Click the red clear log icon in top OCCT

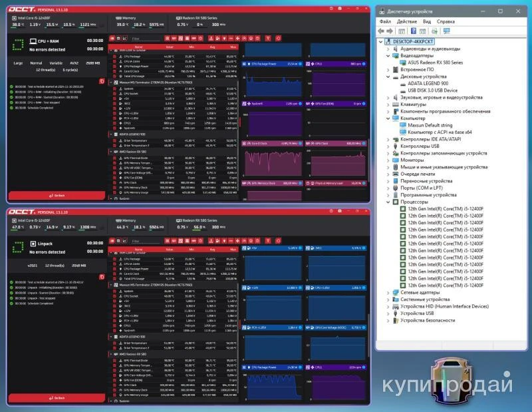102,81
